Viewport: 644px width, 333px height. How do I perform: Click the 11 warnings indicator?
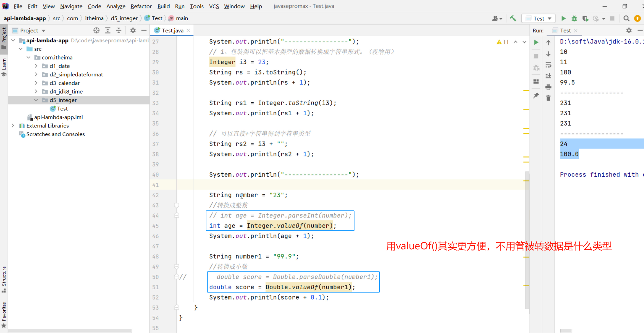(503, 42)
